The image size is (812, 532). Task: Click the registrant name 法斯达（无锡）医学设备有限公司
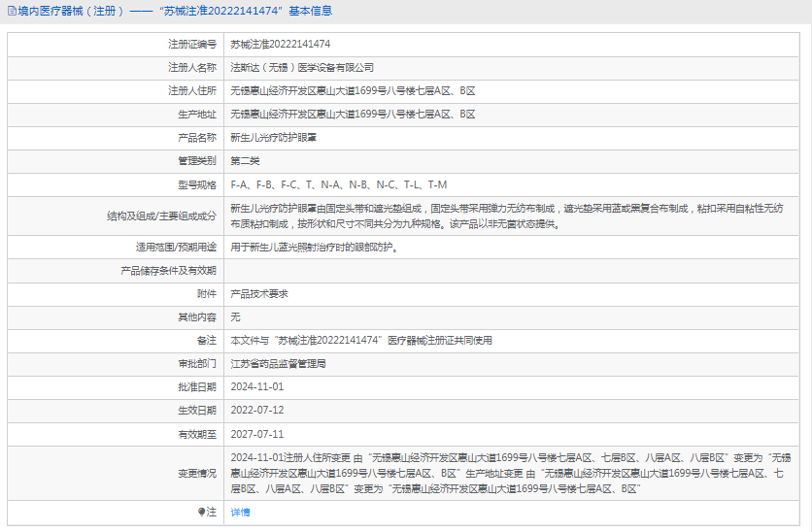point(302,68)
